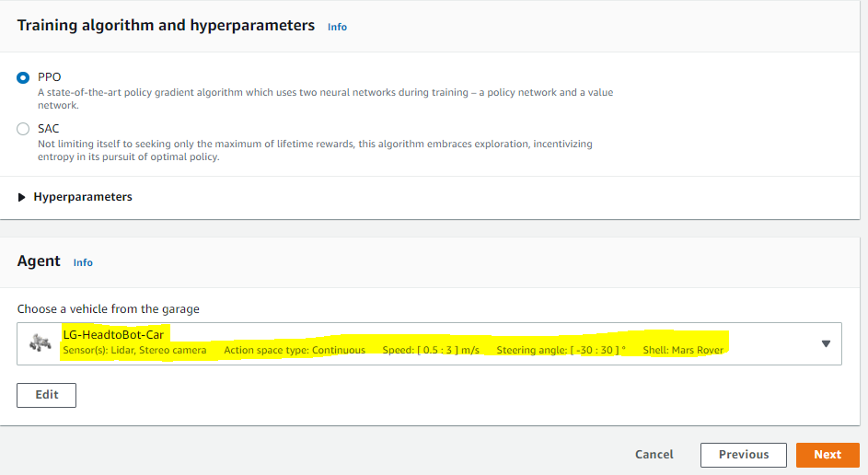Select the PPO training algorithm radio button
Viewport: 868px width, 475px height.
click(23, 77)
